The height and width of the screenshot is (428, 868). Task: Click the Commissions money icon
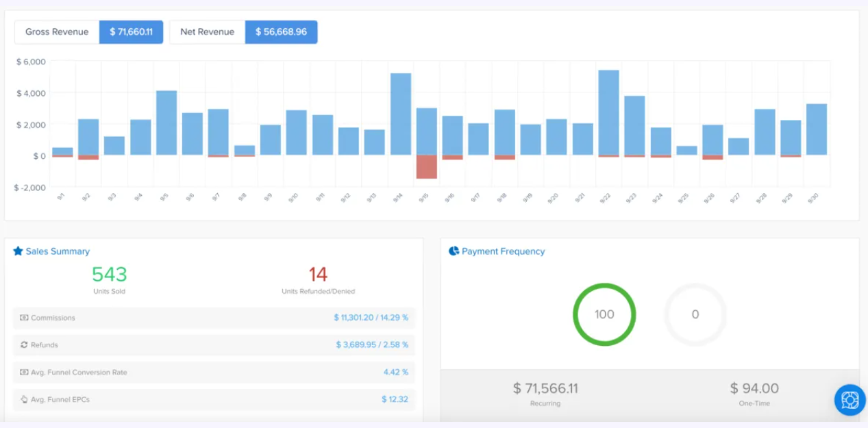click(x=24, y=318)
